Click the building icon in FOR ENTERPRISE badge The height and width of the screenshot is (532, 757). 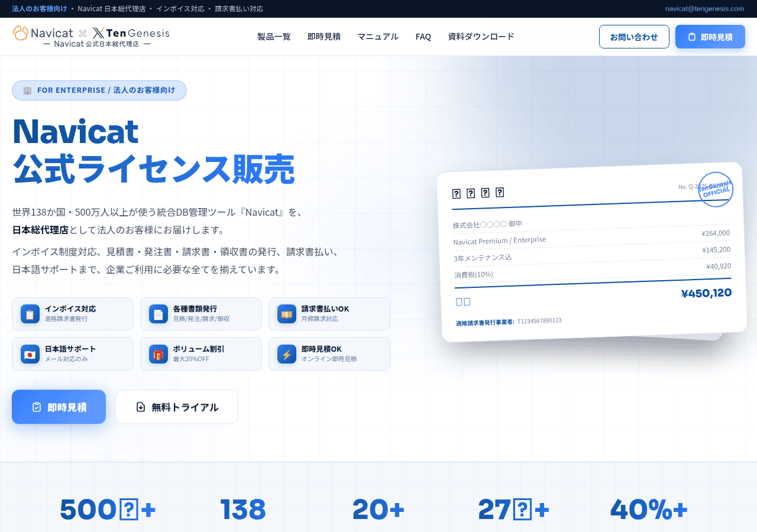pyautogui.click(x=27, y=90)
